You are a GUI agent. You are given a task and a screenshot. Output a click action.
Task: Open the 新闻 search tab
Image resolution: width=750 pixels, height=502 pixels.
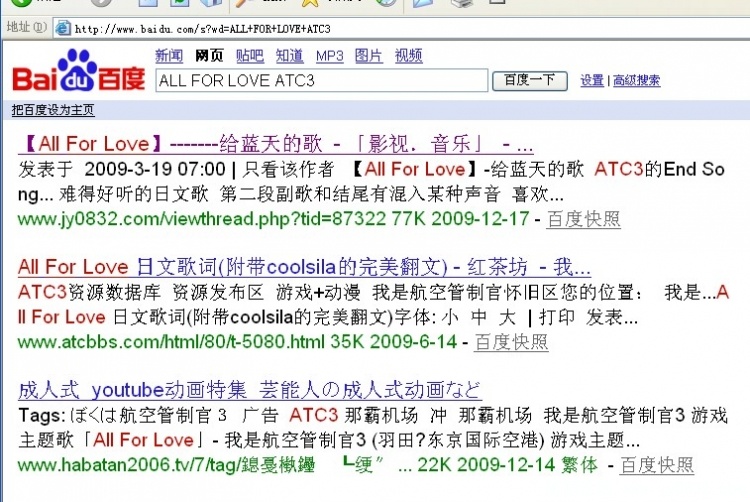coord(169,56)
